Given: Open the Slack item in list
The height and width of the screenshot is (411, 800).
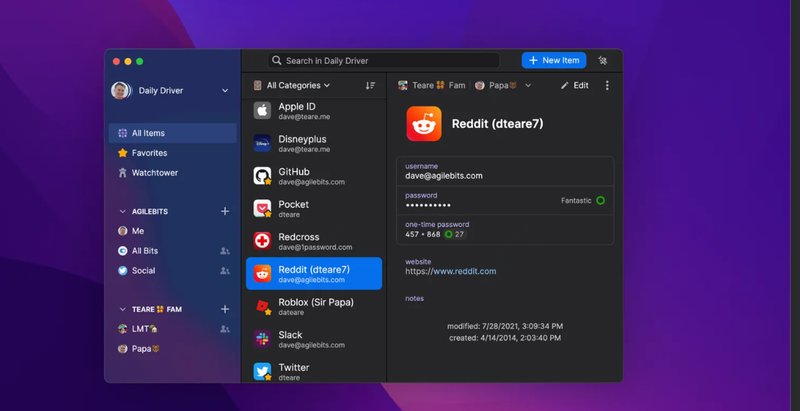Looking at the screenshot, I should 313,340.
